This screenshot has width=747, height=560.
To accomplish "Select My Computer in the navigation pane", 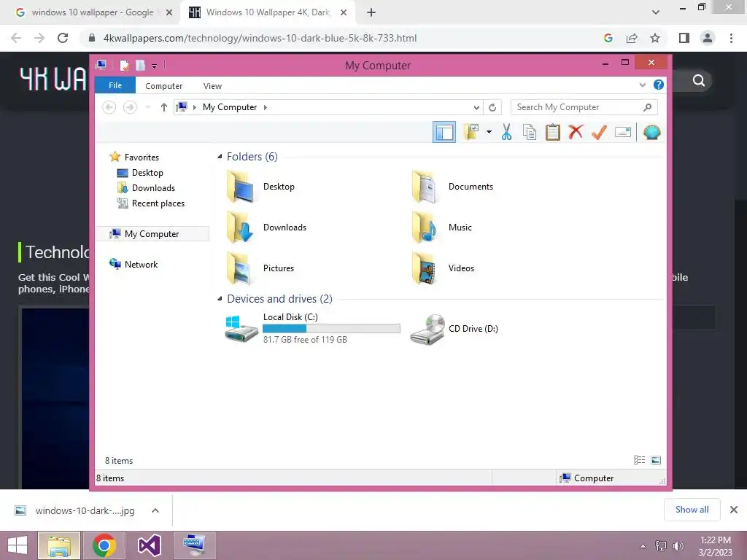I will pos(152,234).
